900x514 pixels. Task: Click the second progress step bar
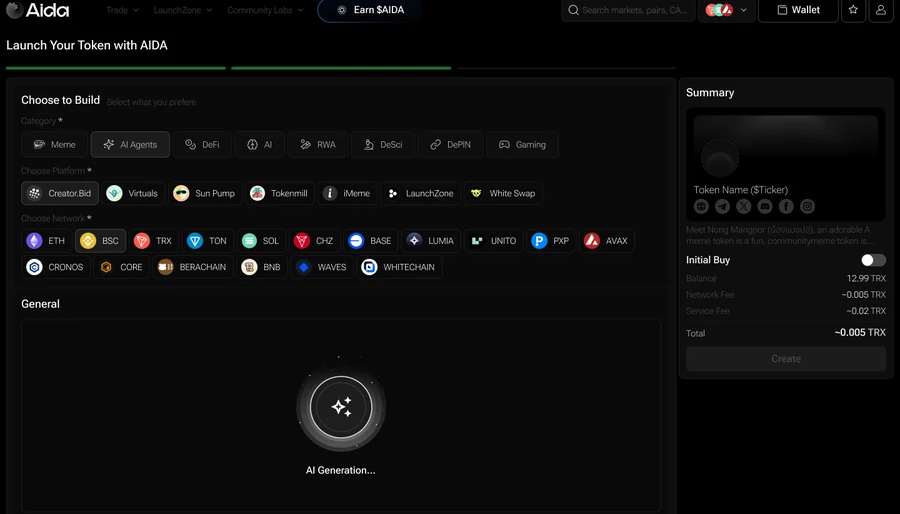341,68
